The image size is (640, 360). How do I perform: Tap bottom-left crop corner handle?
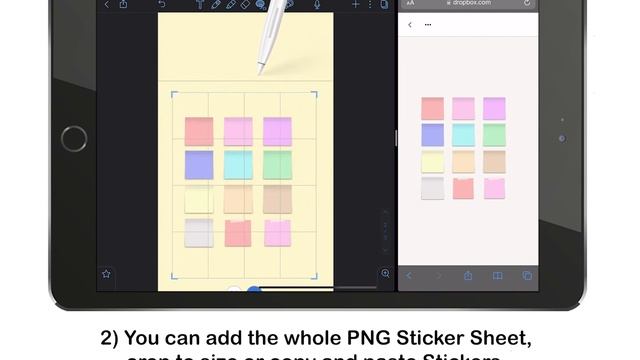[x=175, y=276]
